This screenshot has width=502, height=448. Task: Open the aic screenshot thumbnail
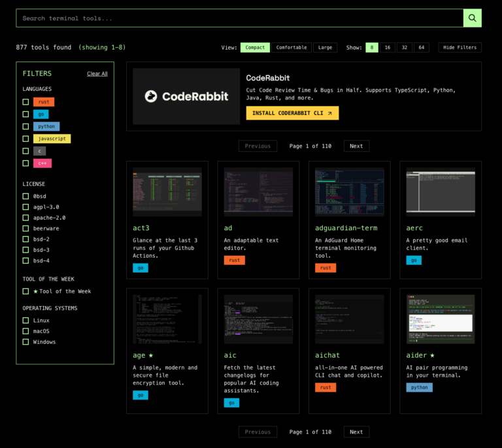click(x=258, y=319)
